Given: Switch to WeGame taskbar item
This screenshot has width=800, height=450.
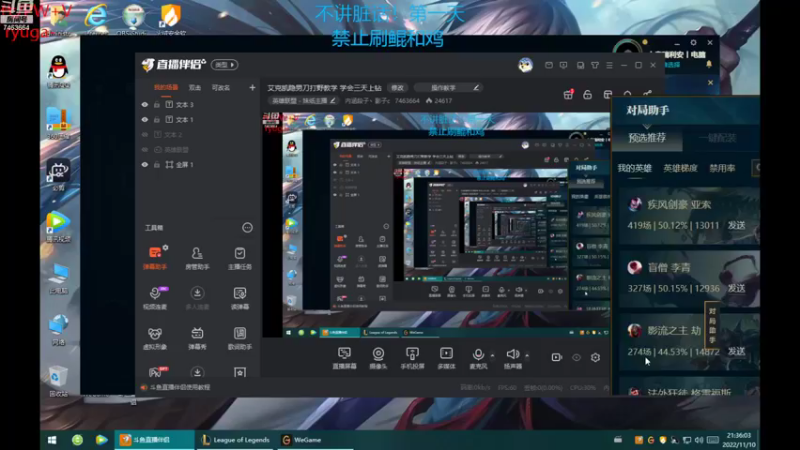Looking at the screenshot, I should (316, 440).
